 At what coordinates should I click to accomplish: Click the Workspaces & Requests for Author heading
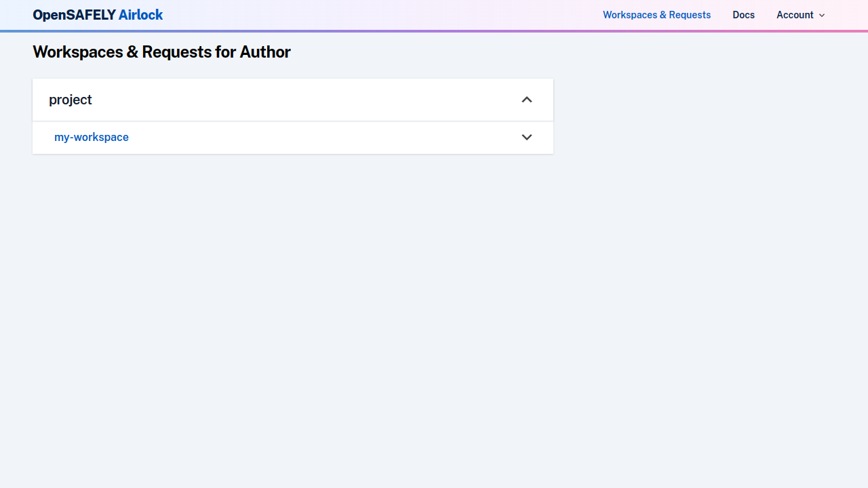click(161, 52)
